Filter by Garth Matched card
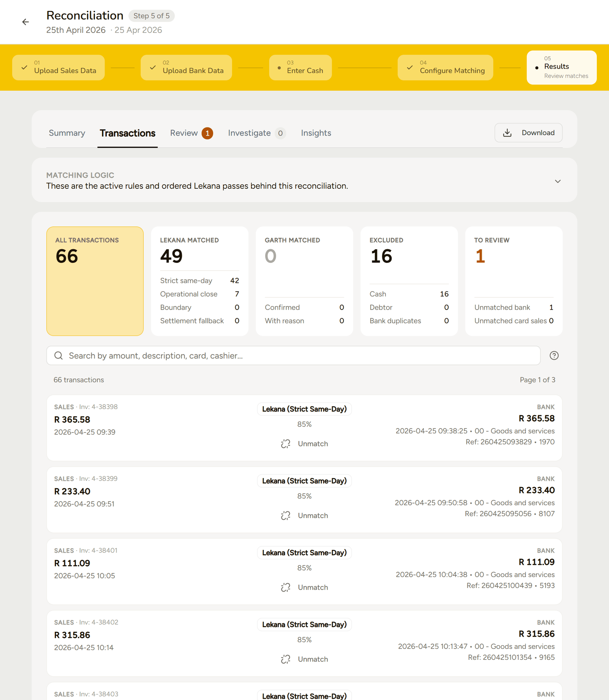609x700 pixels. pyautogui.click(x=304, y=281)
